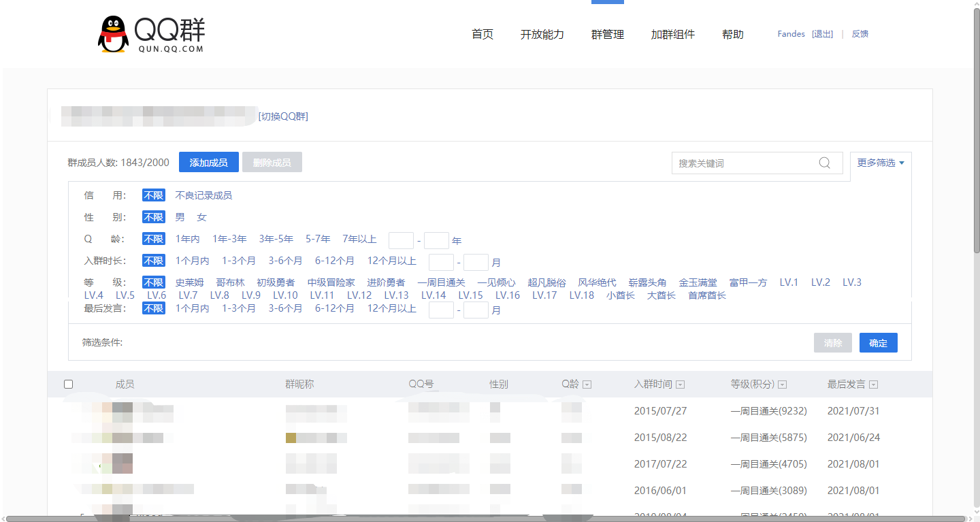Switch to the 首页 menu item
The width and height of the screenshot is (980, 522).
tap(482, 34)
